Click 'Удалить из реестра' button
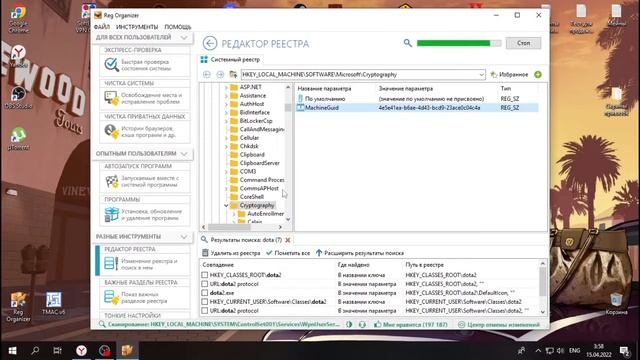This screenshot has width=640, height=360. pos(231,253)
